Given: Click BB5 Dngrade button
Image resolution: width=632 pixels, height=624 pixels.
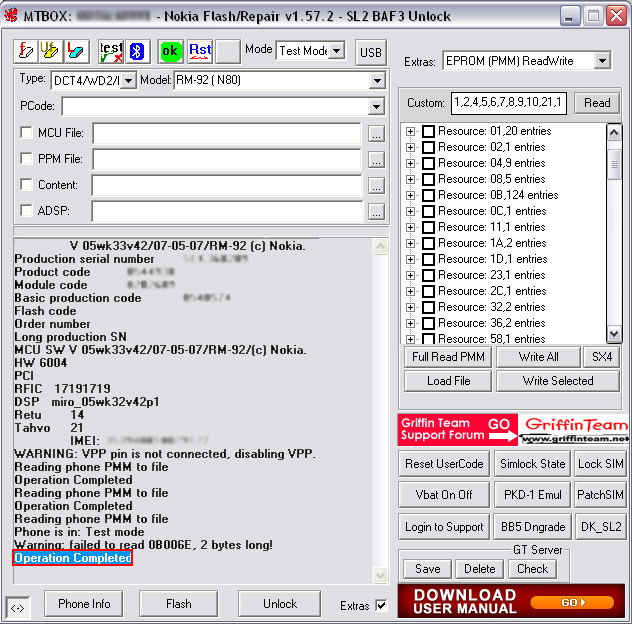Looking at the screenshot, I should click(x=532, y=527).
